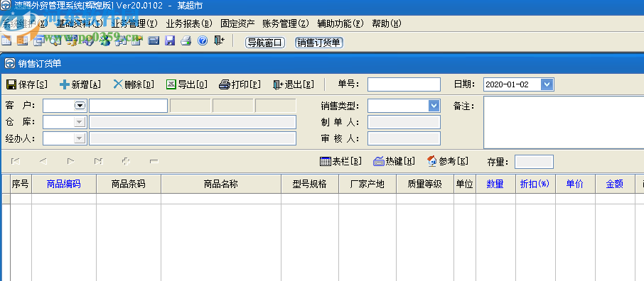This screenshot has height=281, width=644.
Task: Click the 商品条码 column header
Action: click(129, 184)
